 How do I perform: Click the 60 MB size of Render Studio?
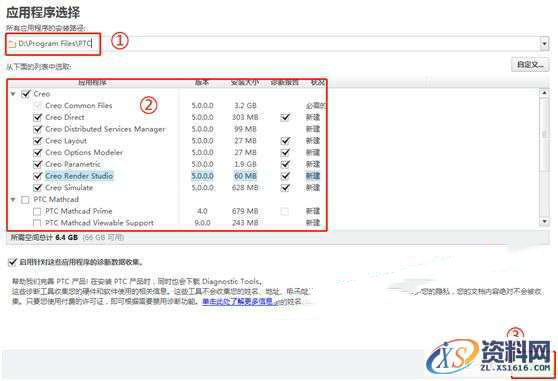245,176
